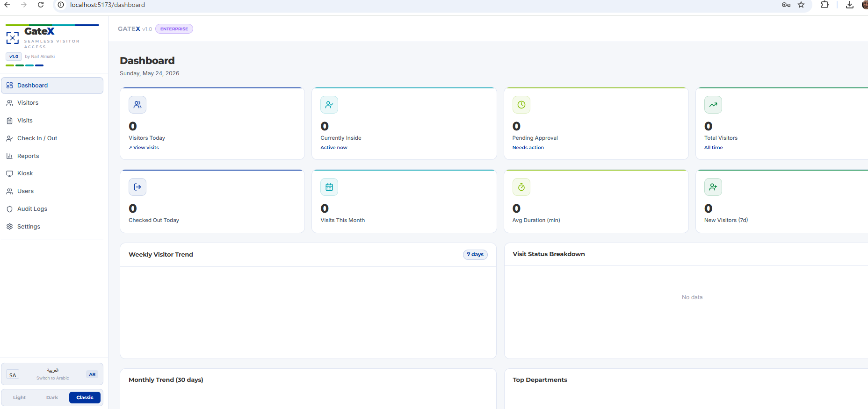
Task: Open the browser extensions puzzle icon
Action: tap(825, 5)
